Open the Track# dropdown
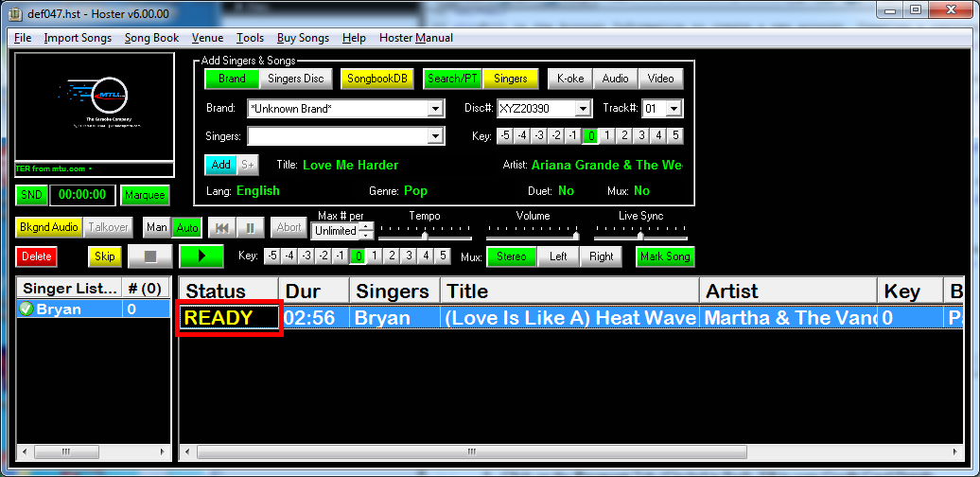980x477 pixels. [673, 109]
